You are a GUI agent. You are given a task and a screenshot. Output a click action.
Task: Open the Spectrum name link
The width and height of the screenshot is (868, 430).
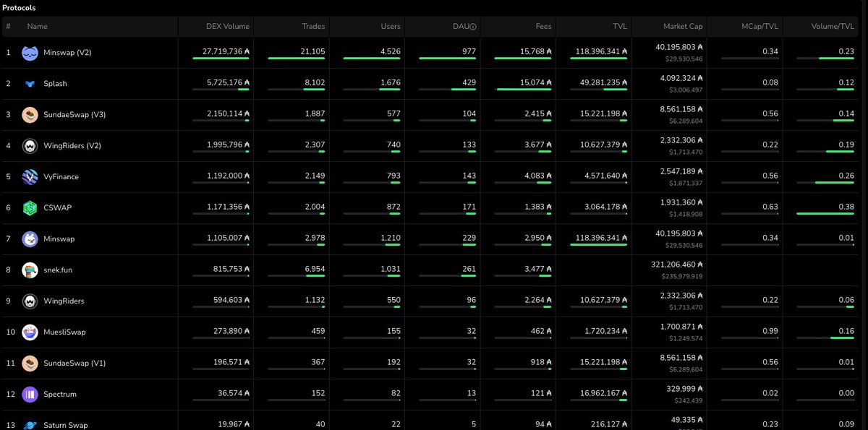coord(60,395)
